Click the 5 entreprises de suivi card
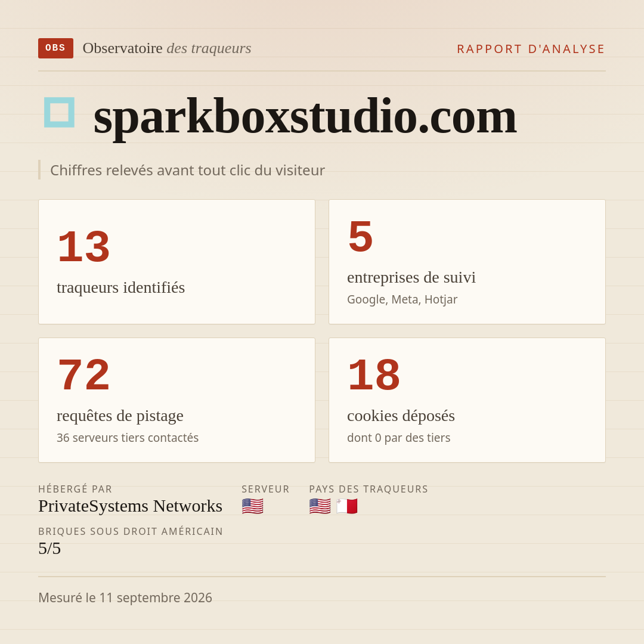The height and width of the screenshot is (644, 644). coord(467,262)
